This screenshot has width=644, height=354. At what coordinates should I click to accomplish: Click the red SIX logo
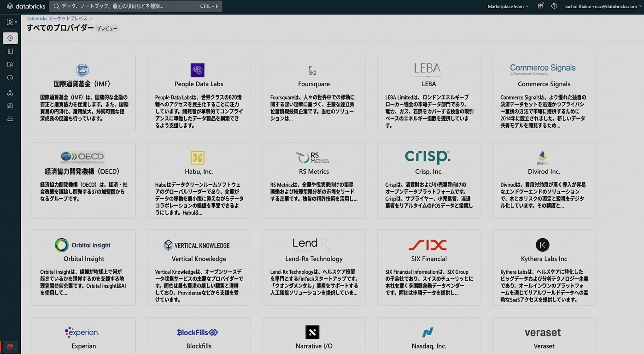(x=427, y=245)
